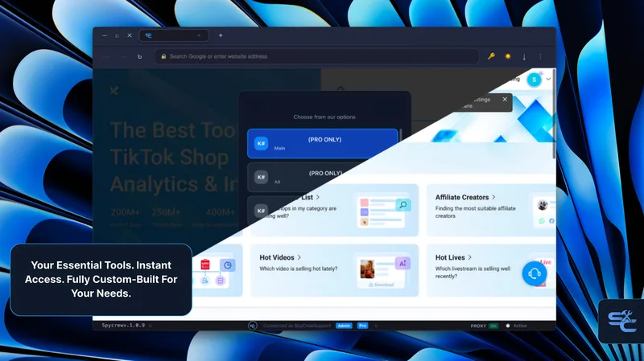Open the Hot Lives section

(x=450, y=257)
